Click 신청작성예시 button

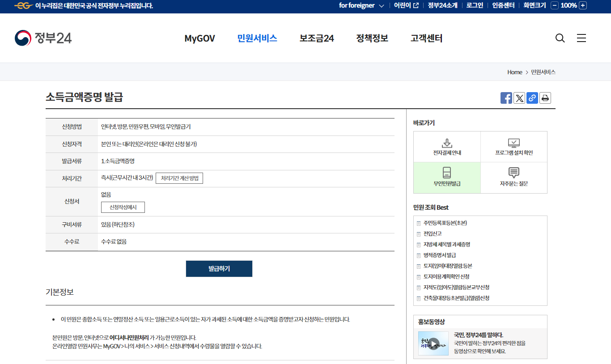(123, 207)
